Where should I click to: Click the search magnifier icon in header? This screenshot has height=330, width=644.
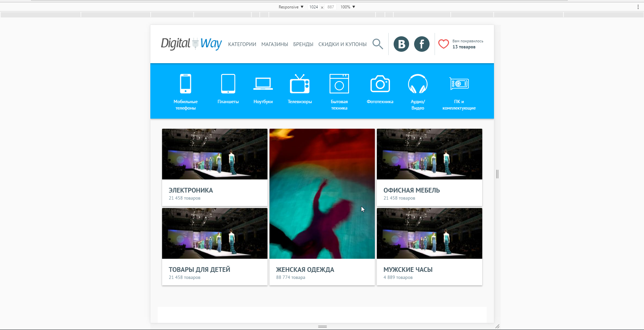tap(378, 44)
